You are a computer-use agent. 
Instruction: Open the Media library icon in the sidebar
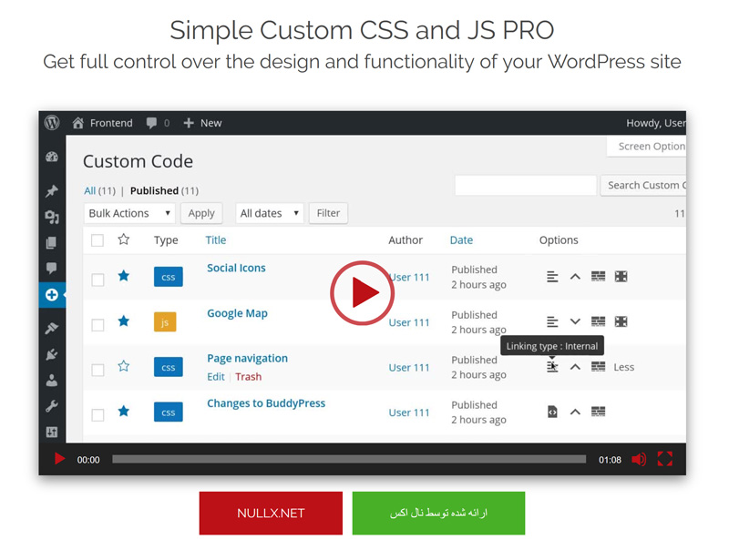pos(52,216)
